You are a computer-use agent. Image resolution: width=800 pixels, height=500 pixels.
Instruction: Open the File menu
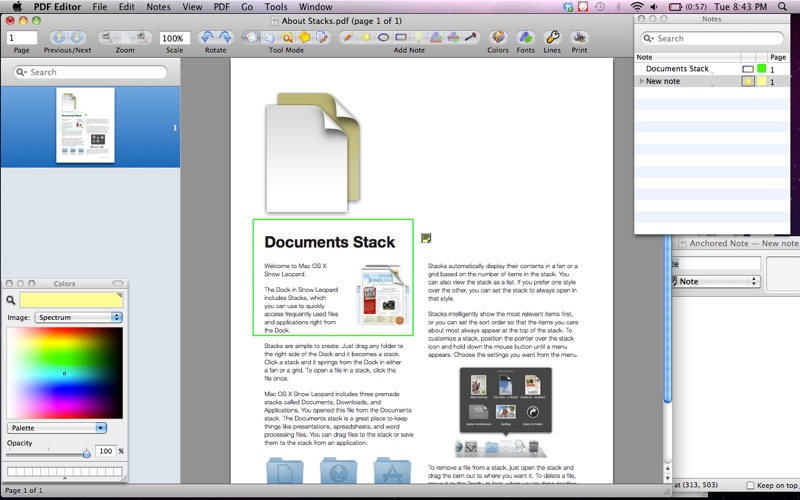click(x=100, y=7)
